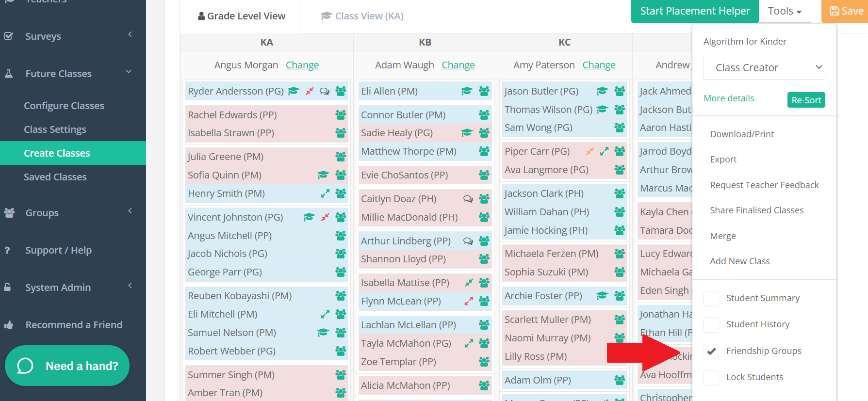
Task: Click Samuel Nelson's graduation cap icon
Action: (323, 333)
